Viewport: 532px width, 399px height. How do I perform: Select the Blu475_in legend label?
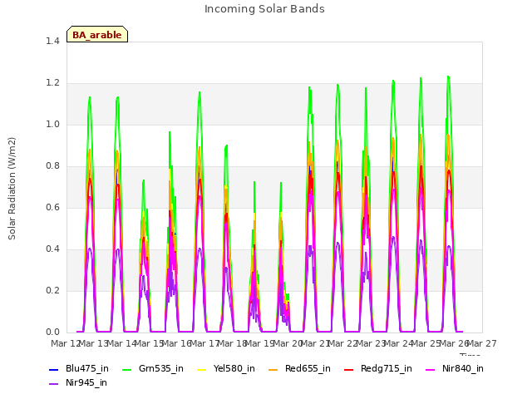point(87,368)
